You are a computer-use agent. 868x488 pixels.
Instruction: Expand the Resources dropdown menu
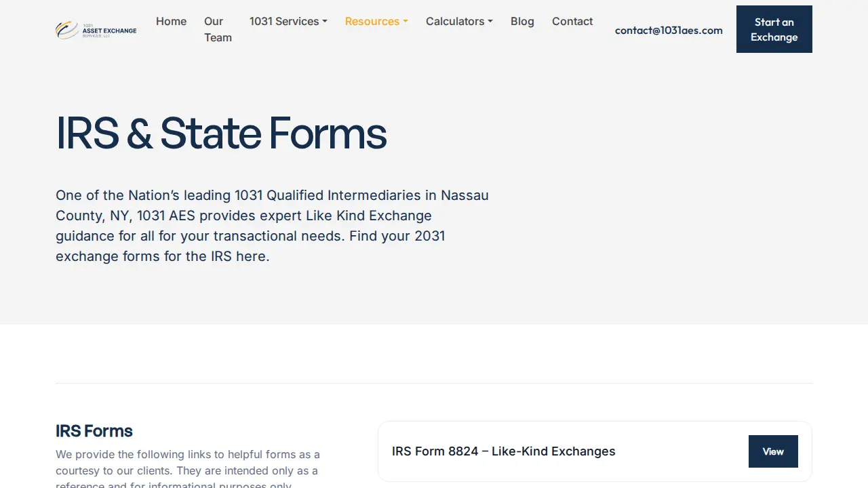click(376, 22)
